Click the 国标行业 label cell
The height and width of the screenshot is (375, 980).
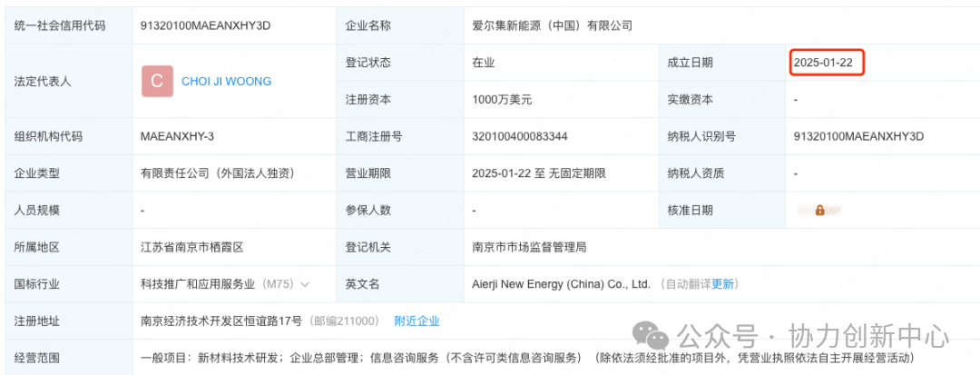tap(69, 284)
